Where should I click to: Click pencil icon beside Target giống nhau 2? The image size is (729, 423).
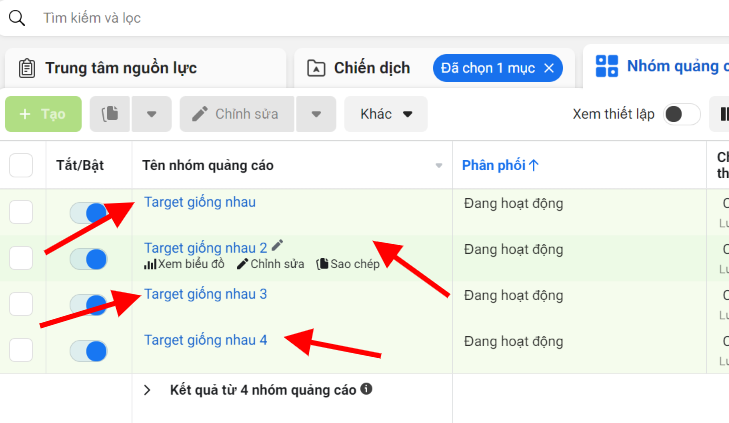tap(277, 245)
